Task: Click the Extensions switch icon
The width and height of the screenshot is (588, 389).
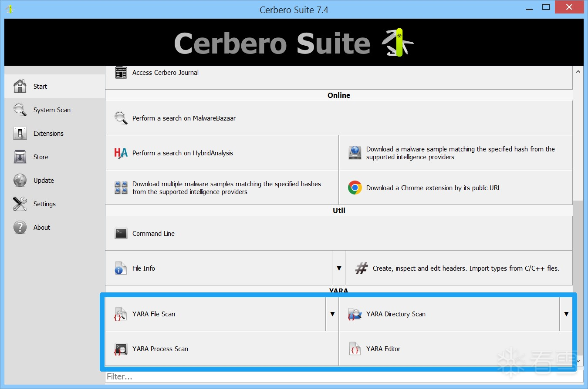Action: click(20, 133)
